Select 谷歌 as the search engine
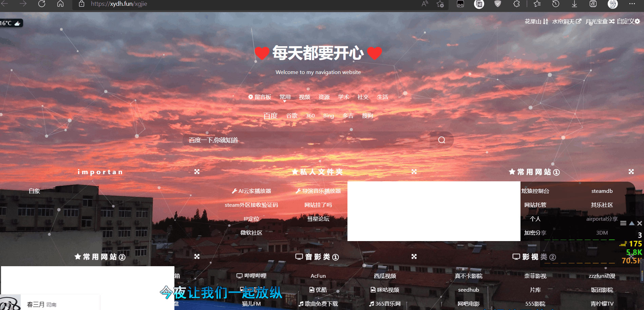Image resolution: width=644 pixels, height=310 pixels. coord(292,116)
